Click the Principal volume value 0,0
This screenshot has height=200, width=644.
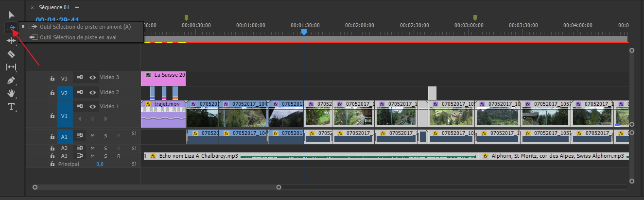(100, 165)
